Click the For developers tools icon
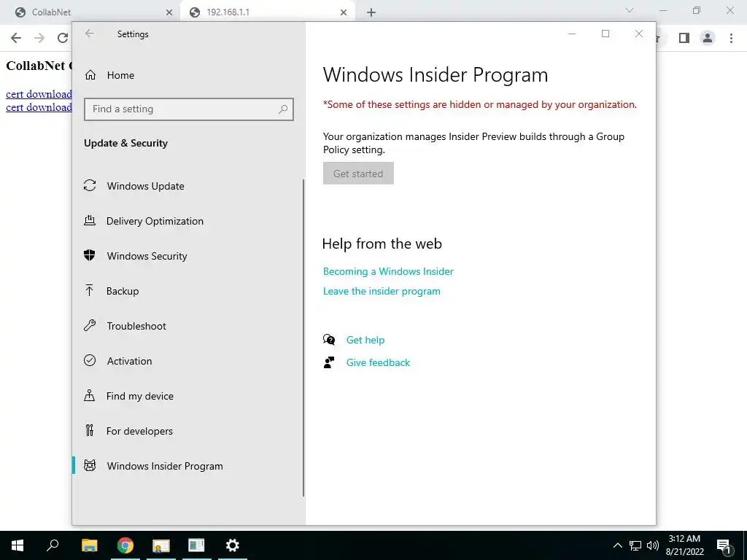The image size is (747, 560). (90, 430)
